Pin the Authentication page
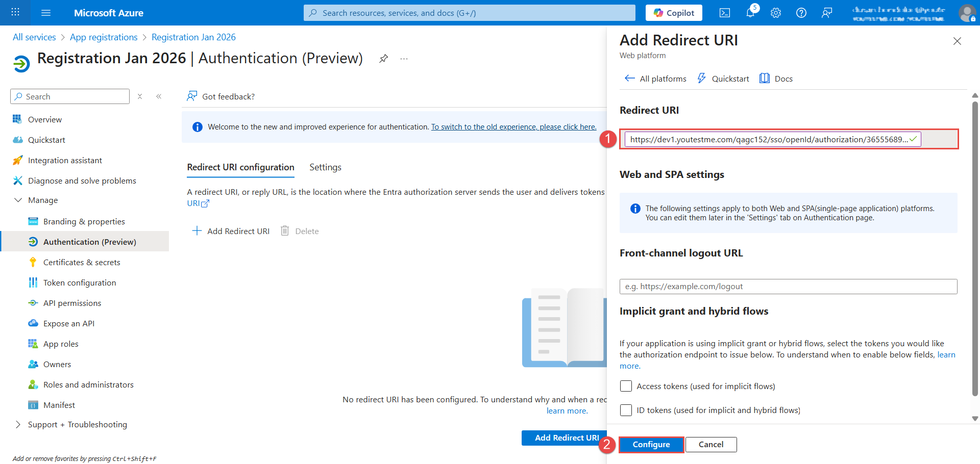Screen dimensions: 980x464 coord(383,59)
